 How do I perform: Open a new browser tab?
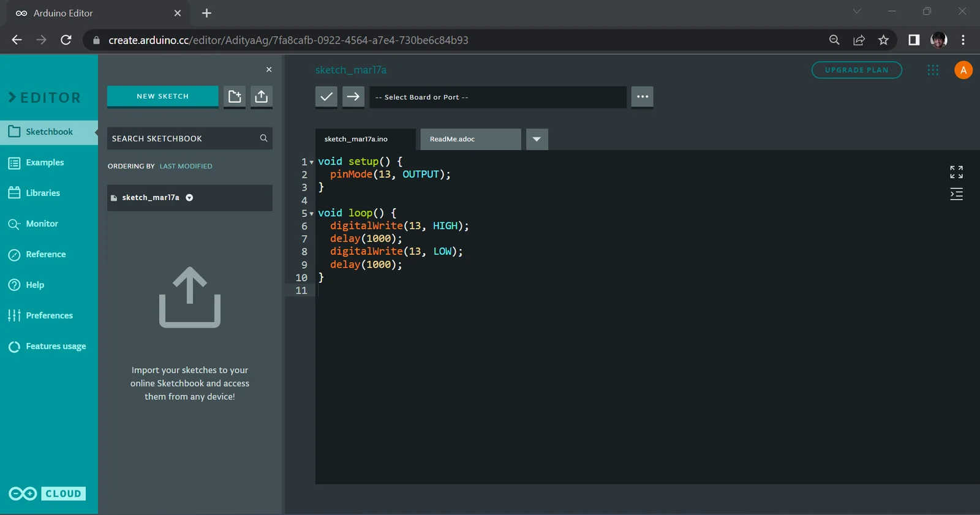pos(206,13)
